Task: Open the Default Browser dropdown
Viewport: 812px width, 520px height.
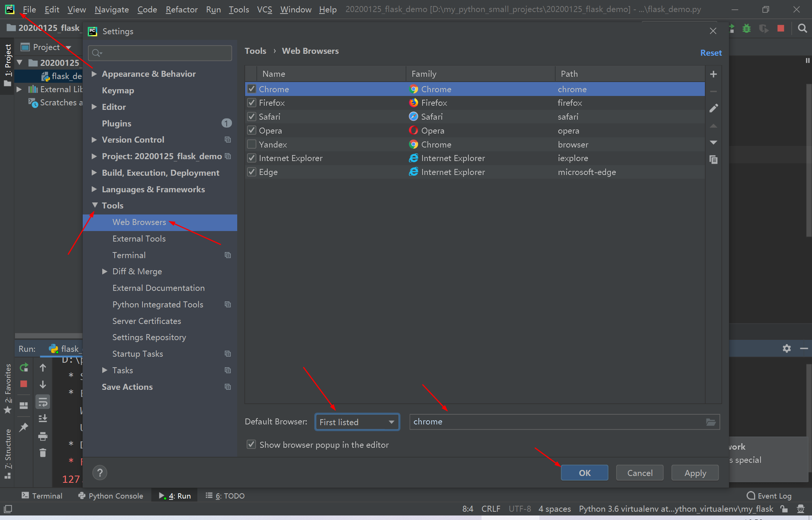Action: 357,422
